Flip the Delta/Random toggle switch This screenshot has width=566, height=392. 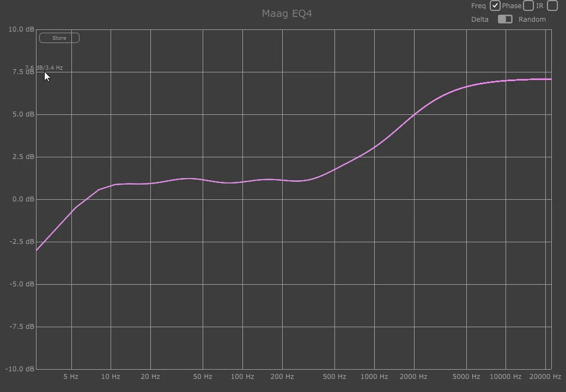505,20
